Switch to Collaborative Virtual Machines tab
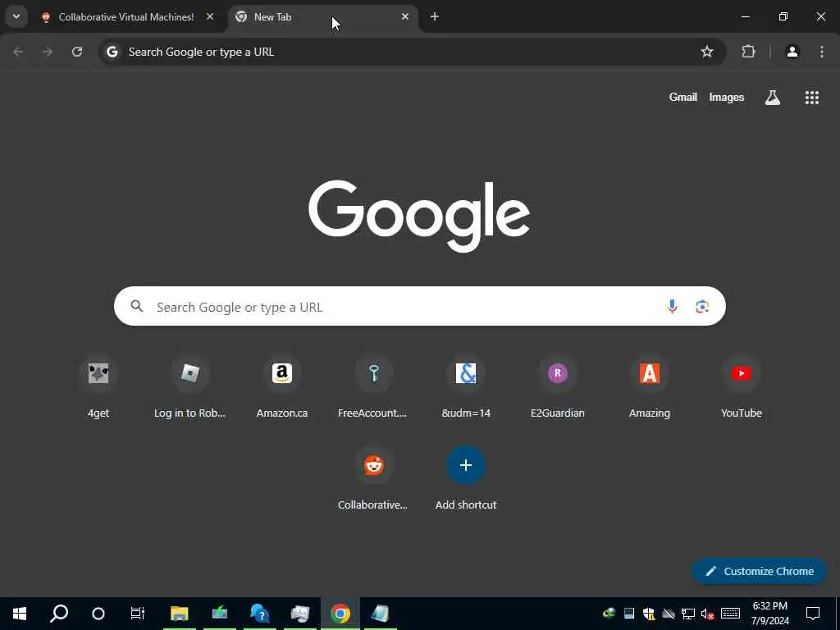The height and width of the screenshot is (630, 840). click(127, 17)
